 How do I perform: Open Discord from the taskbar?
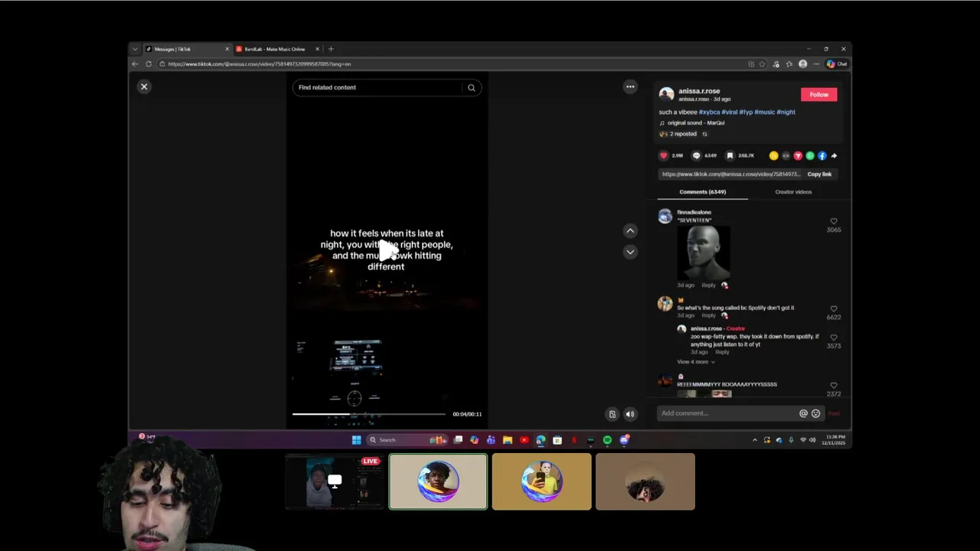point(624,440)
